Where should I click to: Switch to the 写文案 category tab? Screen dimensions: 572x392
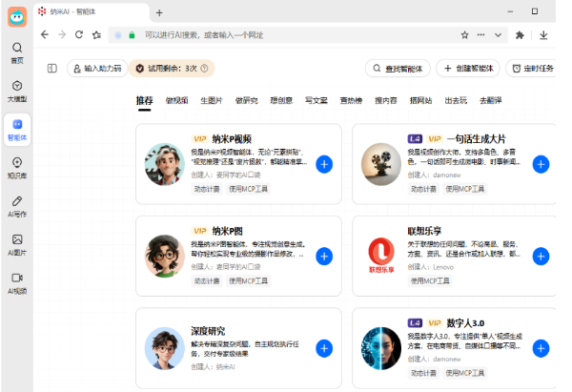tap(316, 100)
